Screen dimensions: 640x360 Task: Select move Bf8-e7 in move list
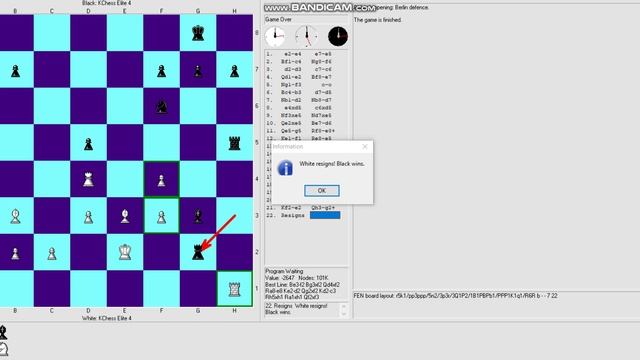point(321,77)
